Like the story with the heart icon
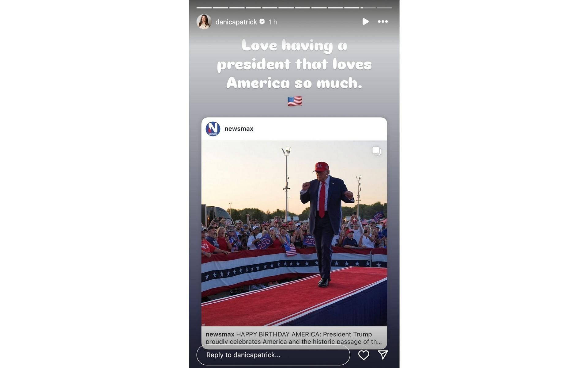Screen dimensions: 588x368 click(364, 355)
